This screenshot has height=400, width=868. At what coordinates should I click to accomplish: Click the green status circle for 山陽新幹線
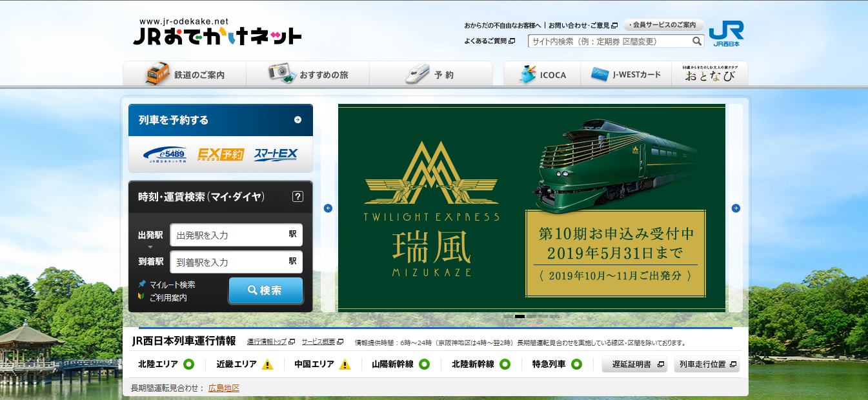424,365
